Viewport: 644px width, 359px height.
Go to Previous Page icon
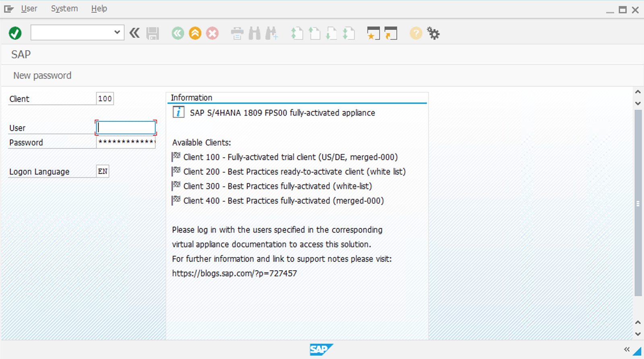pos(314,33)
